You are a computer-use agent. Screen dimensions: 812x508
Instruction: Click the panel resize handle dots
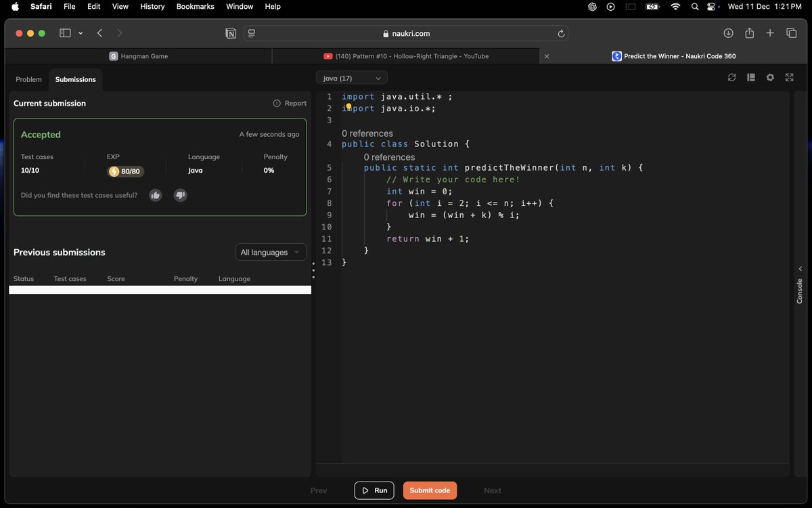point(313,270)
